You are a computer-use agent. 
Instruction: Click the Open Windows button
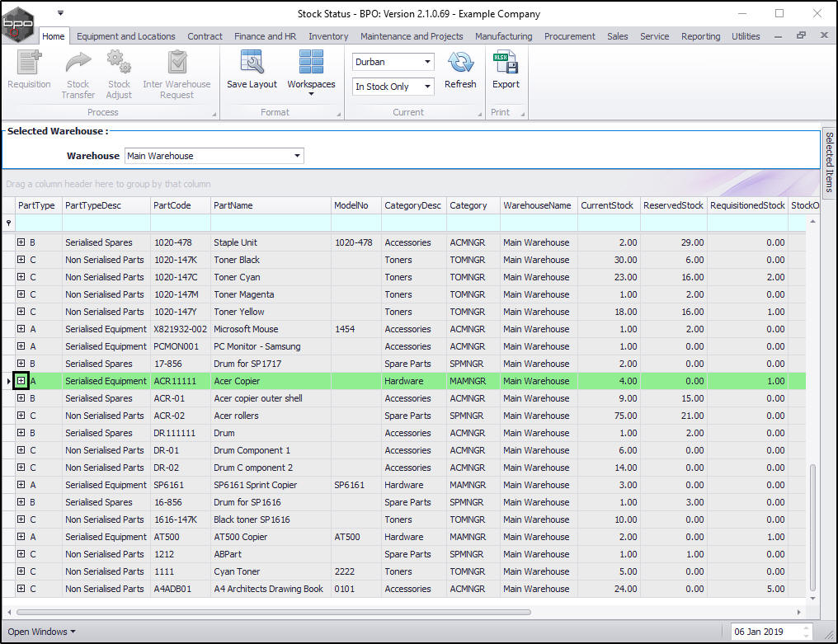click(41, 632)
